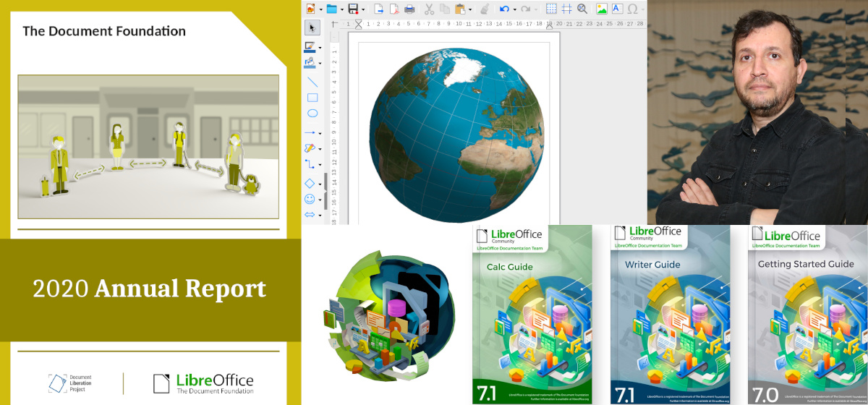This screenshot has height=405, width=868.
Task: Select the Connectors tool
Action: click(x=310, y=164)
